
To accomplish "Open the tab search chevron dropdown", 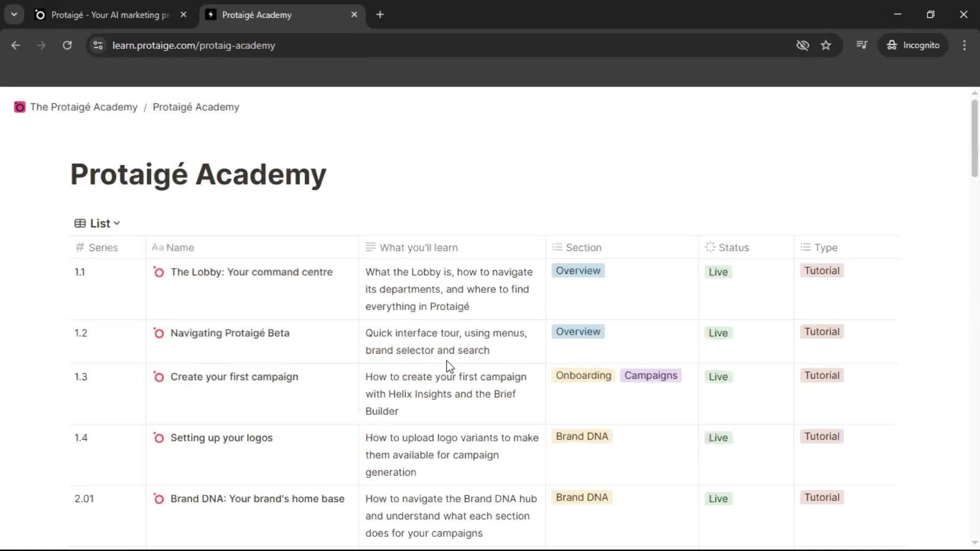I will (x=14, y=15).
